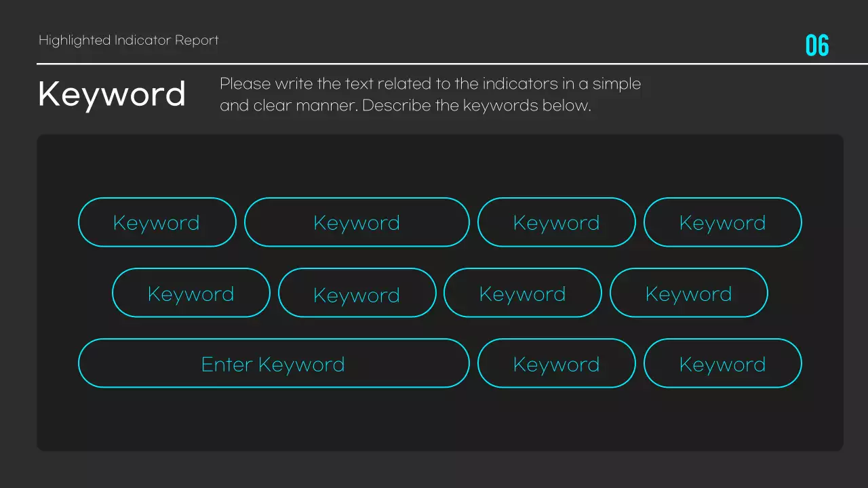This screenshot has height=488, width=868.
Task: Click the word "Report" in the header
Action: [x=197, y=41]
